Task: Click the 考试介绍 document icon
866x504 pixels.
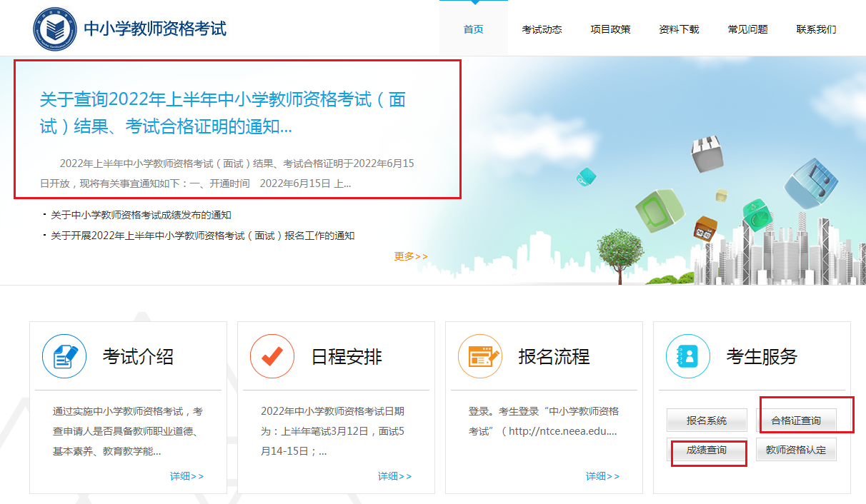Action: (64, 356)
